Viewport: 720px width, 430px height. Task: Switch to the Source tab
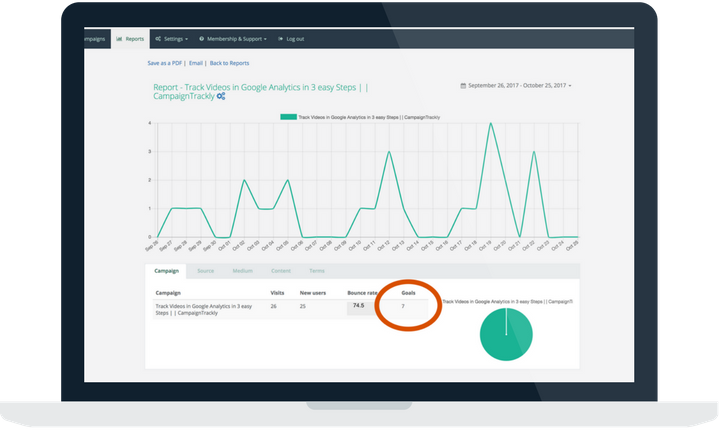click(205, 271)
